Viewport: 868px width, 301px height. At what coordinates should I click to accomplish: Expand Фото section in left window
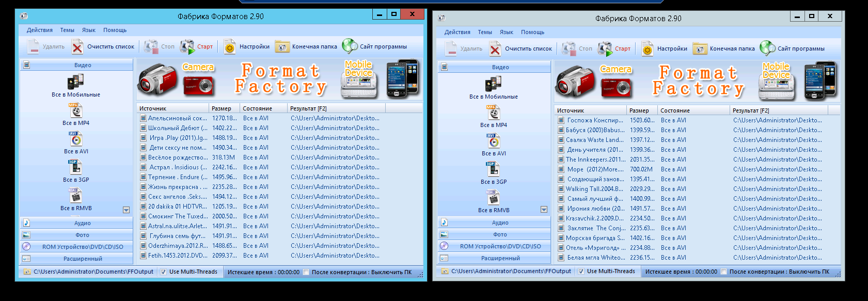pyautogui.click(x=76, y=235)
